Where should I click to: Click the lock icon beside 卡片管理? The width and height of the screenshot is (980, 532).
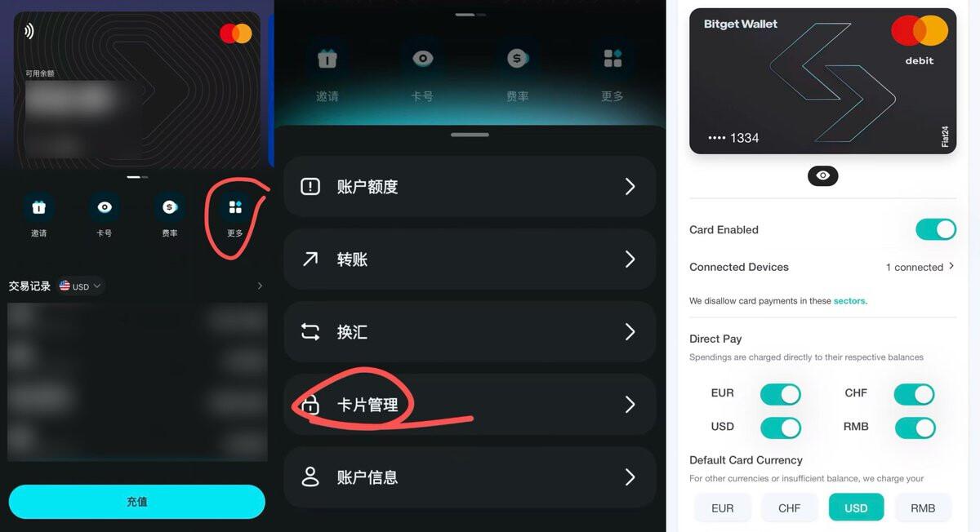pos(310,405)
